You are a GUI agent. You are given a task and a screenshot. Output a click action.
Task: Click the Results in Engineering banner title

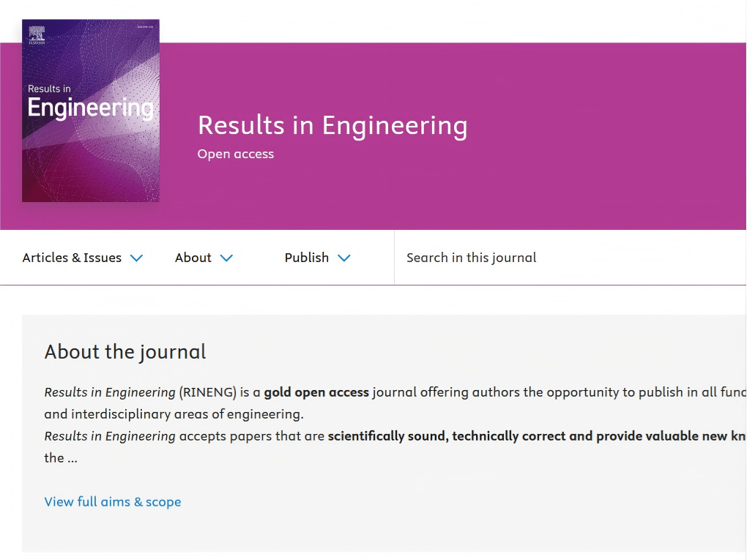coord(332,126)
